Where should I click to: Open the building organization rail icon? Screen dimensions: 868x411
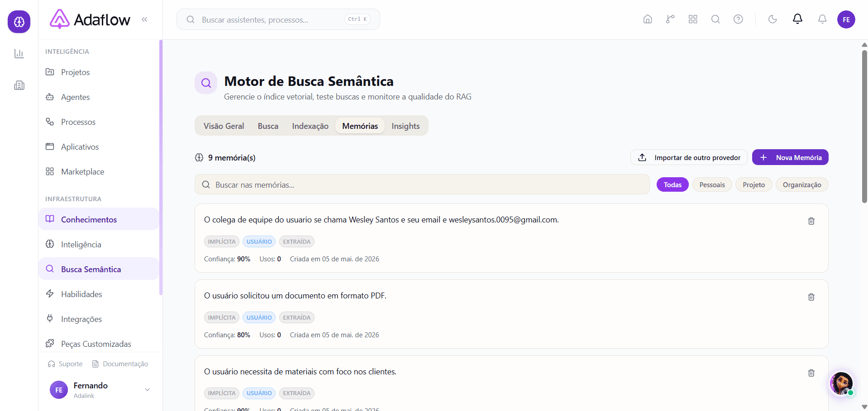19,85
